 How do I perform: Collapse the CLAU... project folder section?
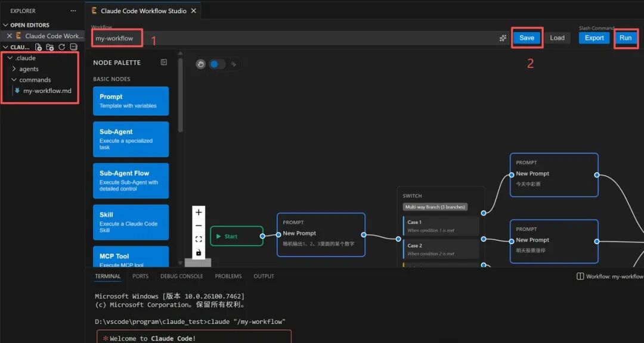[5, 47]
